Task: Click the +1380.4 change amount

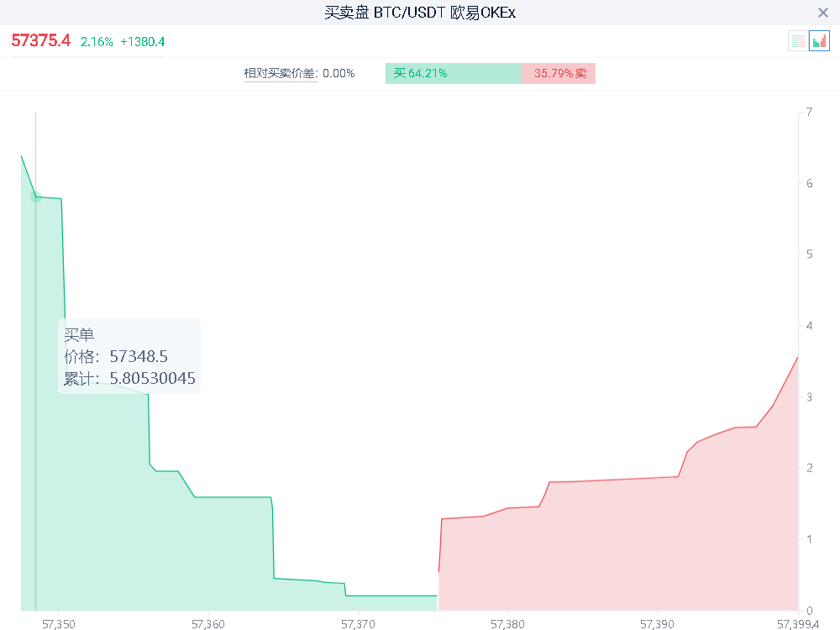Action: [x=143, y=42]
